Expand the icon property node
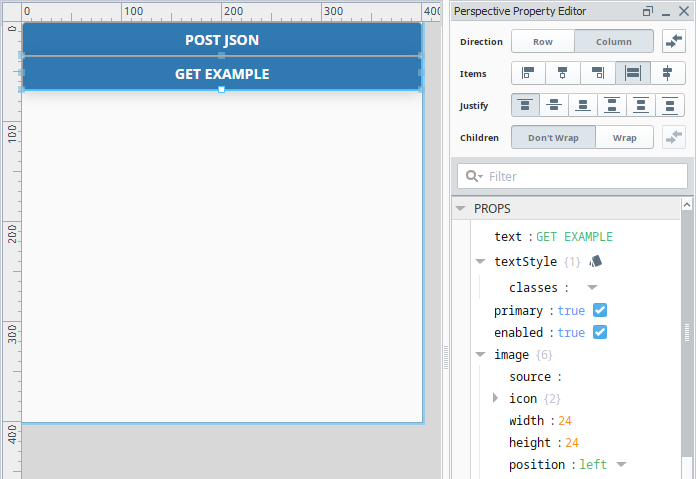Screen dimensions: 696x479 (x=496, y=398)
